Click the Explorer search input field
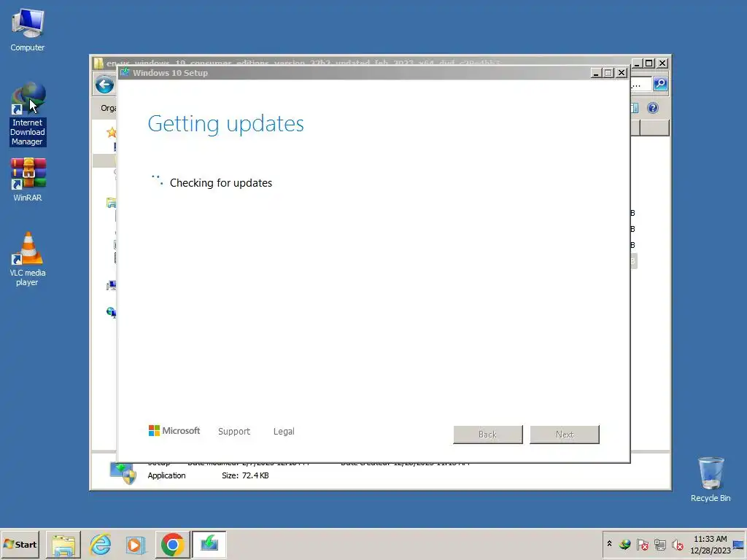Viewport: 747px width, 560px height. pyautogui.click(x=641, y=85)
